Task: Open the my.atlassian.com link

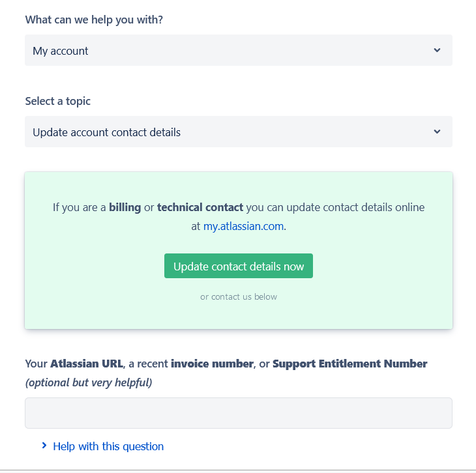Action: (x=244, y=227)
